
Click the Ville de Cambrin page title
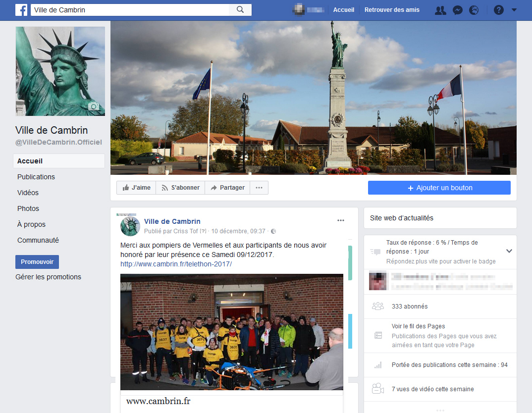point(52,130)
